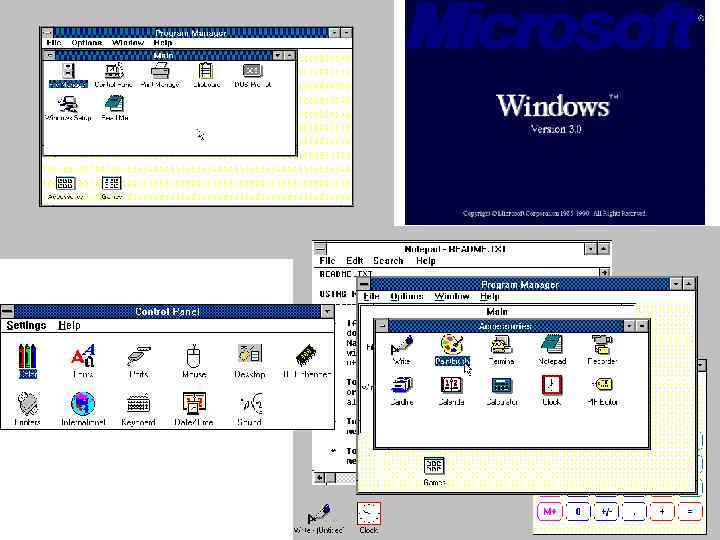Open Ports icon in Control Panel
This screenshot has height=540, width=720.
[x=138, y=361]
